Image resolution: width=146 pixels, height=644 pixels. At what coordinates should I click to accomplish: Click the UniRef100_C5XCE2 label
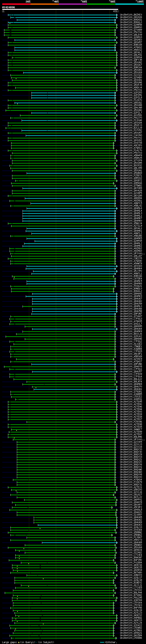pos(131,397)
